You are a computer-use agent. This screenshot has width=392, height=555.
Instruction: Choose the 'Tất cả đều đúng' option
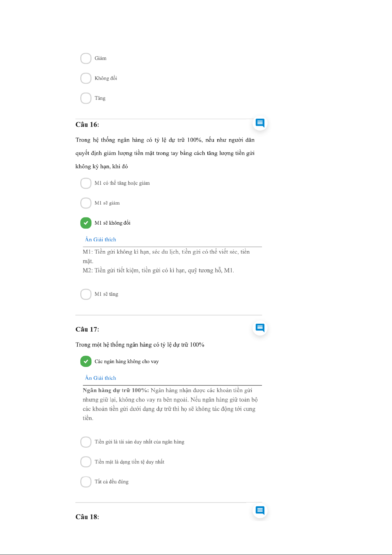pyautogui.click(x=86, y=482)
